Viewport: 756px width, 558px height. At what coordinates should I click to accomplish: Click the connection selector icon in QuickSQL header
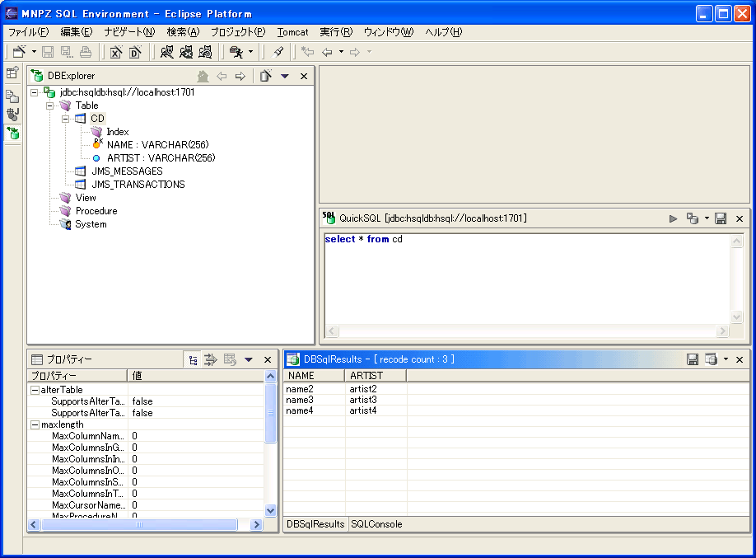click(x=693, y=218)
